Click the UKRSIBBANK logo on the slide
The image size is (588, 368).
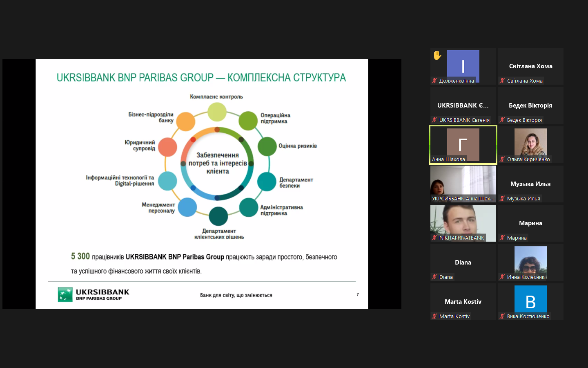pyautogui.click(x=94, y=294)
